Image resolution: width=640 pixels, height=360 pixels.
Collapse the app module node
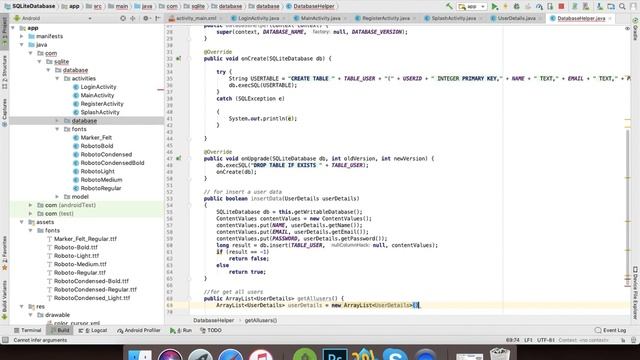(13, 28)
